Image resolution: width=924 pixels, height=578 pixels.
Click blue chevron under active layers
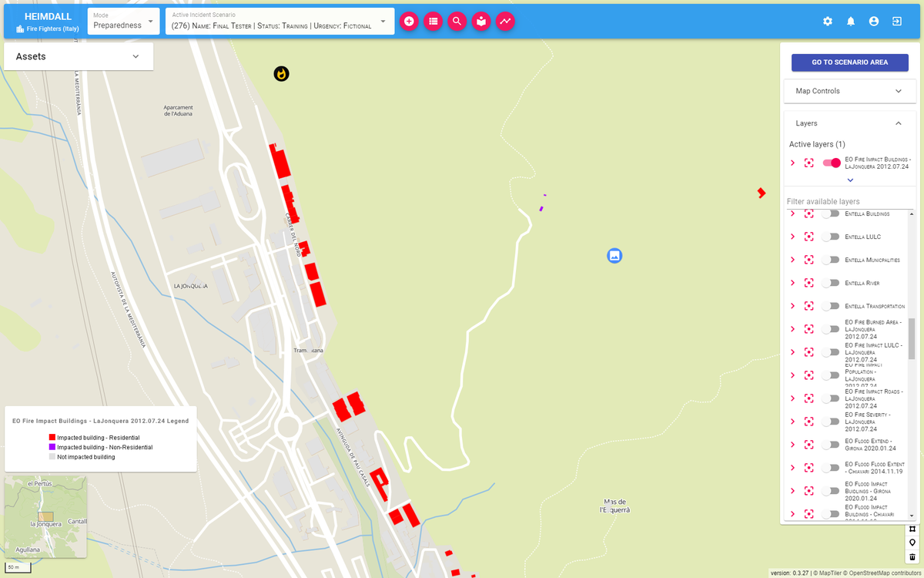[850, 180]
